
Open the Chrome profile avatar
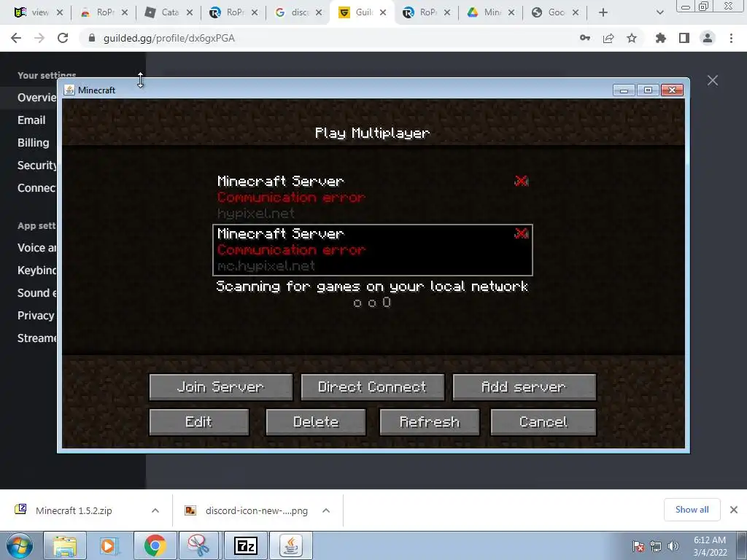pyautogui.click(x=708, y=38)
